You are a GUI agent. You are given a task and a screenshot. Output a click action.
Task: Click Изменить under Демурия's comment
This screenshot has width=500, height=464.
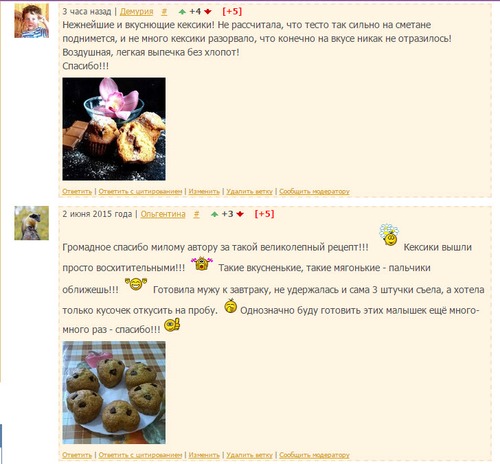[x=204, y=192]
